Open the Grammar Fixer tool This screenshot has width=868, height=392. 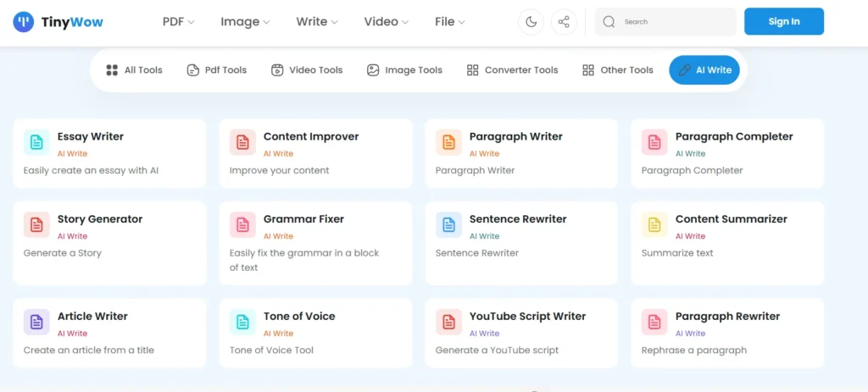click(x=303, y=219)
